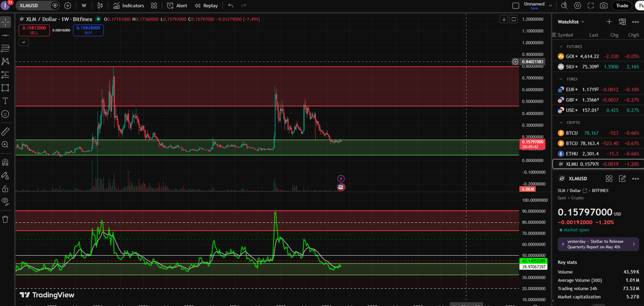Sort watchlist by Chg% column
Screen dimensions: 644x306
click(x=633, y=35)
